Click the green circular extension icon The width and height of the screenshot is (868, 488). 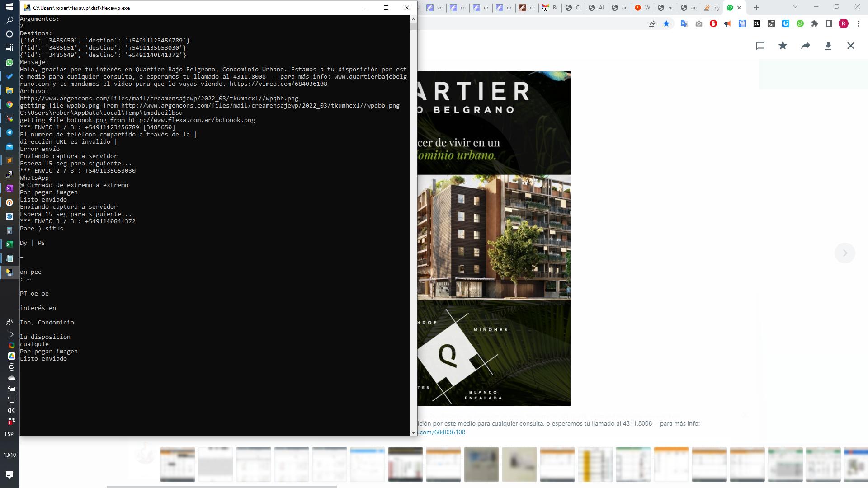[x=800, y=24]
